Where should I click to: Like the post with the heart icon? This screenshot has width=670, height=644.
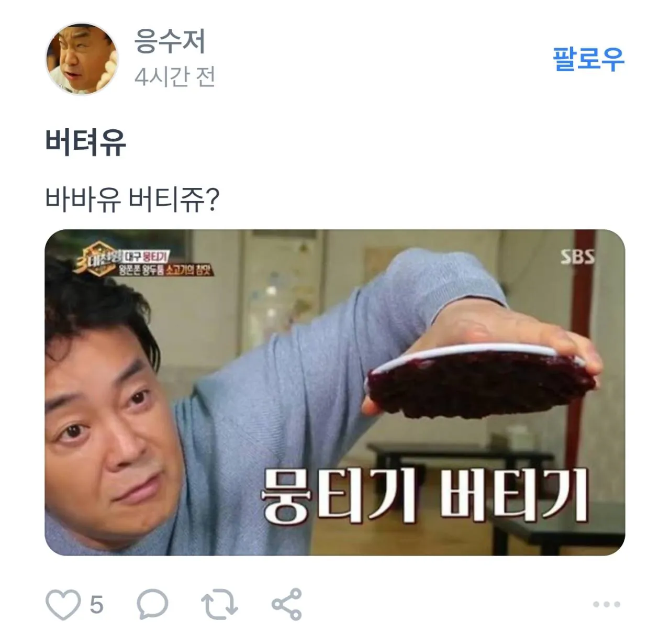click(63, 604)
